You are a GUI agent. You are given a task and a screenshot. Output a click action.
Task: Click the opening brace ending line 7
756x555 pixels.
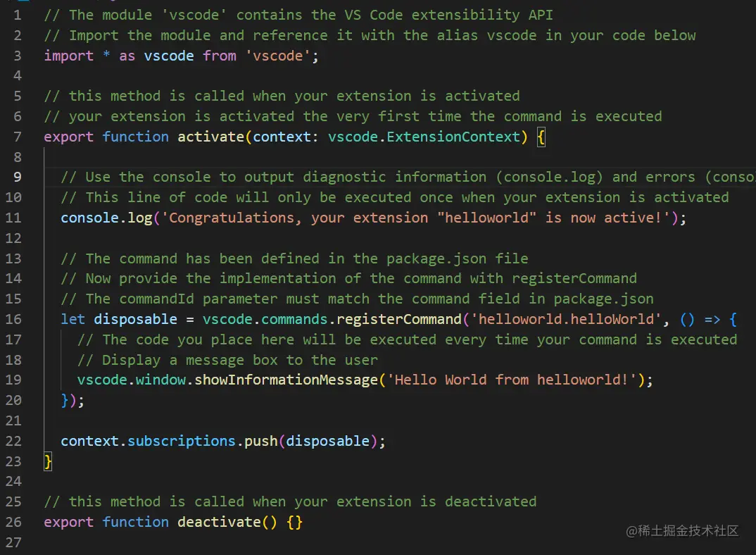pos(541,137)
